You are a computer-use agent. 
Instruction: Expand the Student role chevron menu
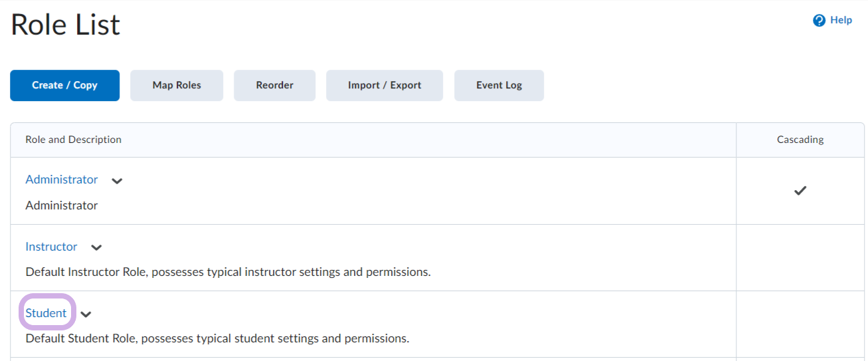86,314
